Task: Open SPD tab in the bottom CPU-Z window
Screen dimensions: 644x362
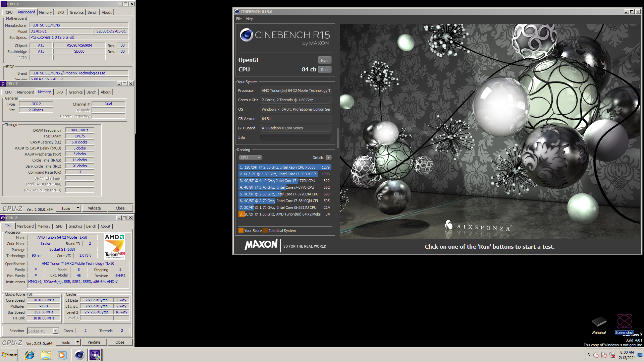Action: [x=59, y=226]
